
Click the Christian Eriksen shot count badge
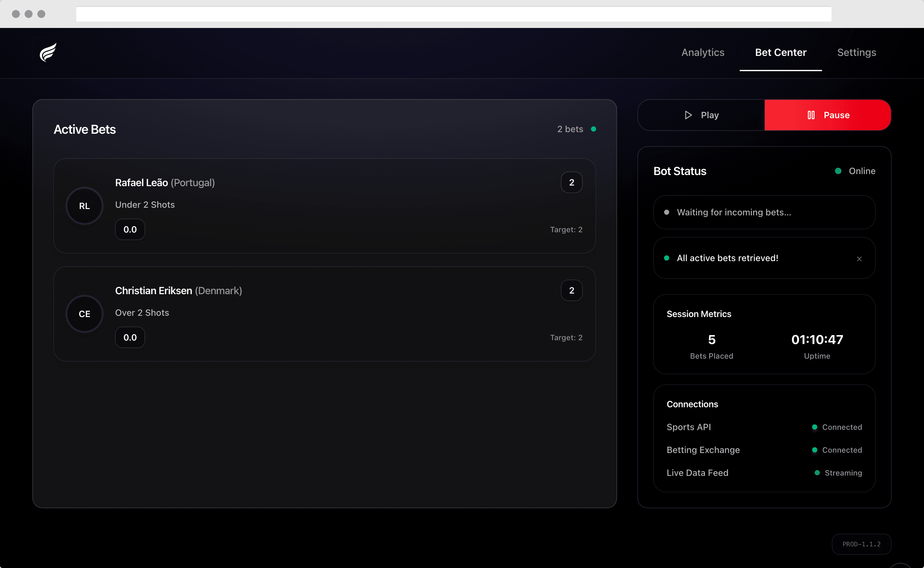(571, 290)
